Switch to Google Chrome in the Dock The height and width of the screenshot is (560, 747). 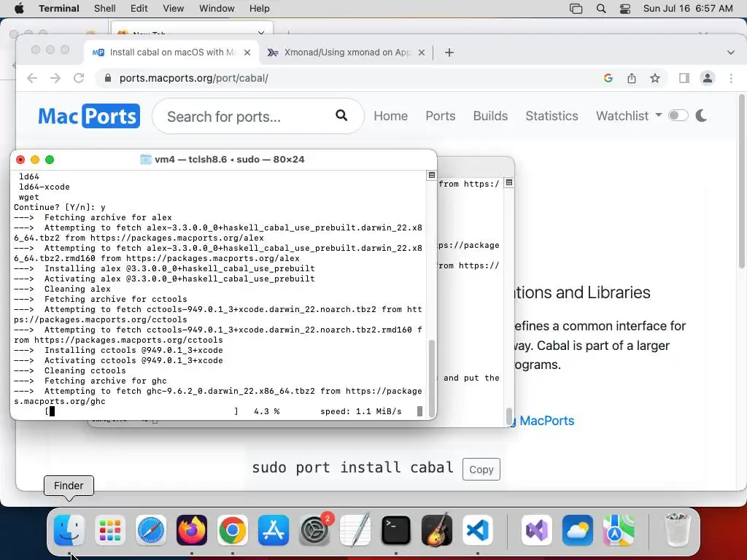click(x=233, y=530)
